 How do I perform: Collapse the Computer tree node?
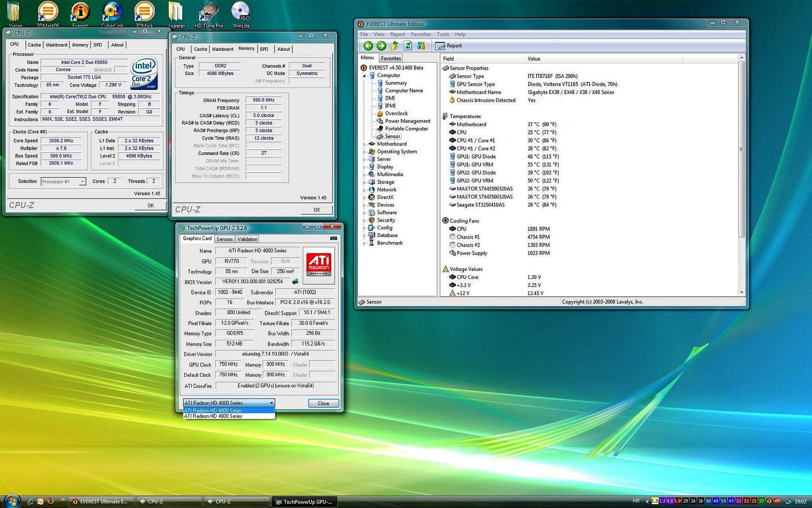[x=364, y=75]
